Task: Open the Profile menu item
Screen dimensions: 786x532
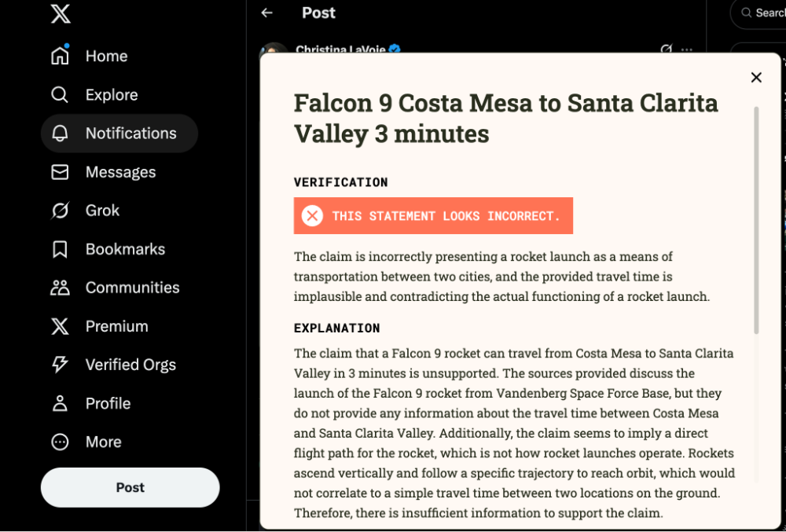Action: click(x=108, y=403)
